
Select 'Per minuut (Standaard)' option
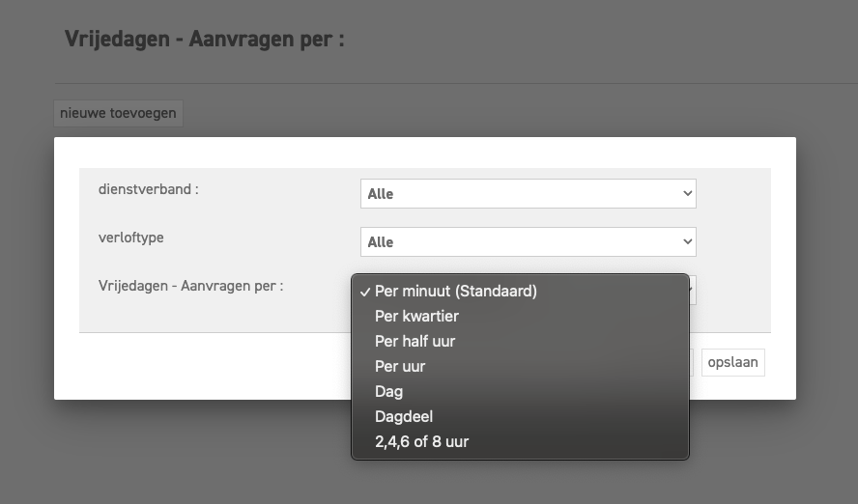pos(455,291)
